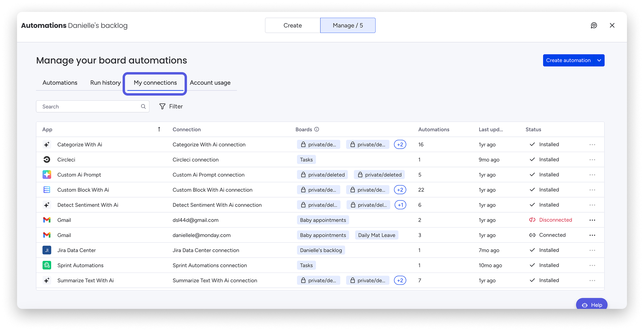Screen dimensions: 644x331
Task: Click the Circleci app icon
Action: point(47,160)
